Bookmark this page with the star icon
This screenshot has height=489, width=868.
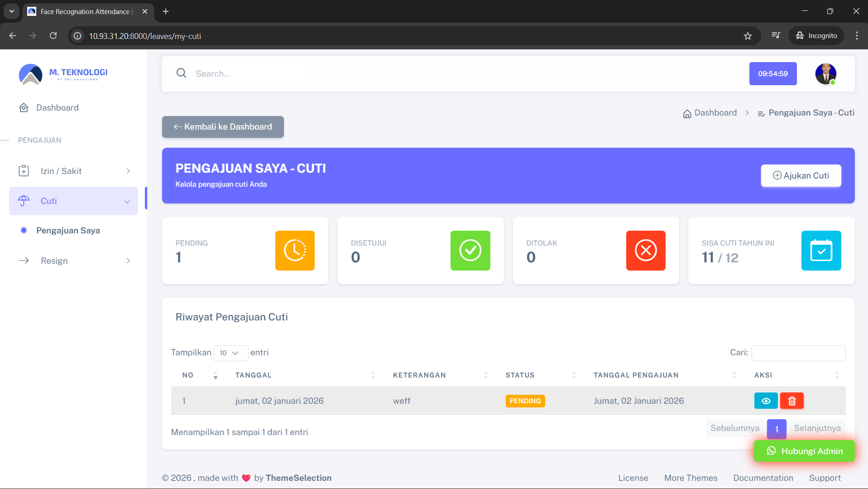748,36
